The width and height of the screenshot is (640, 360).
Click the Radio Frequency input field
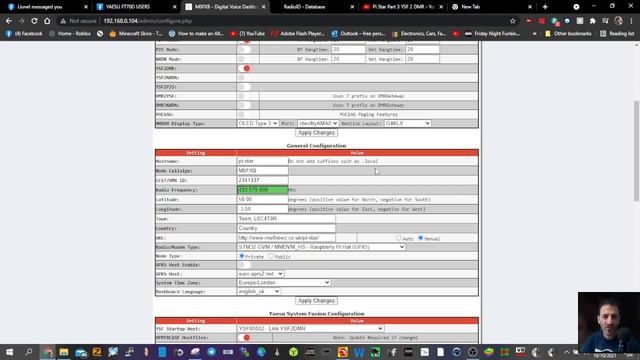coord(262,190)
